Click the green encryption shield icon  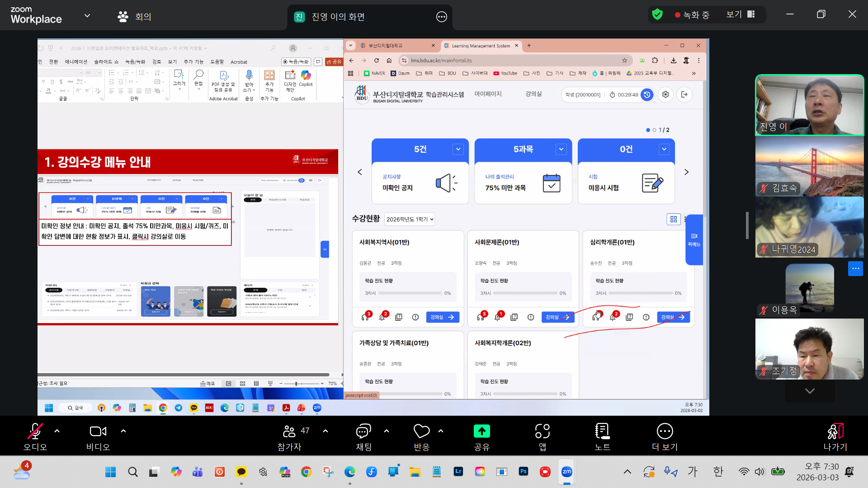tap(657, 14)
